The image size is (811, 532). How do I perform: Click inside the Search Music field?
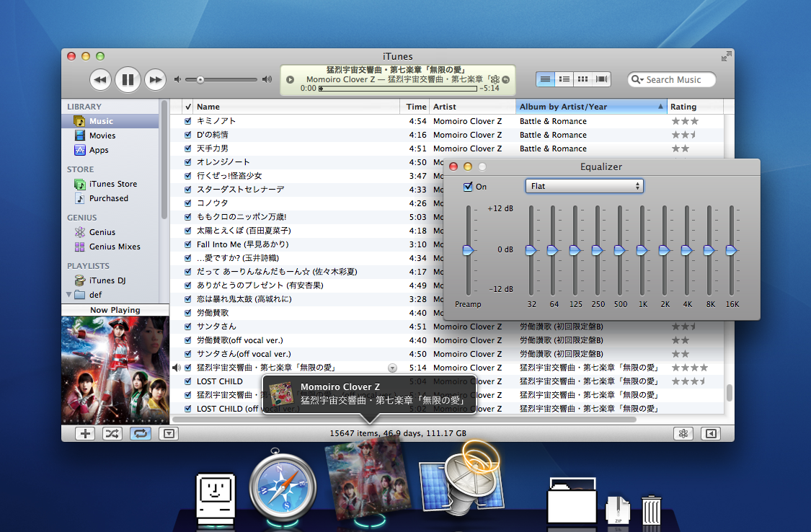(x=674, y=79)
